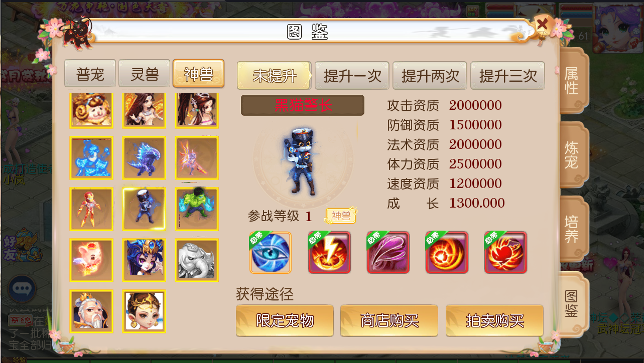
Task: Show stats for 提升一次
Action: coord(352,76)
